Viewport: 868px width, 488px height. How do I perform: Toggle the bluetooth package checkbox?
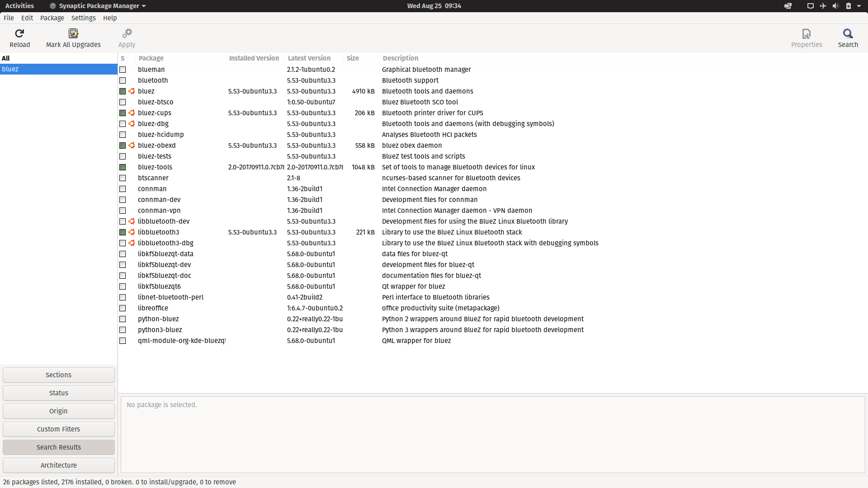pos(123,80)
